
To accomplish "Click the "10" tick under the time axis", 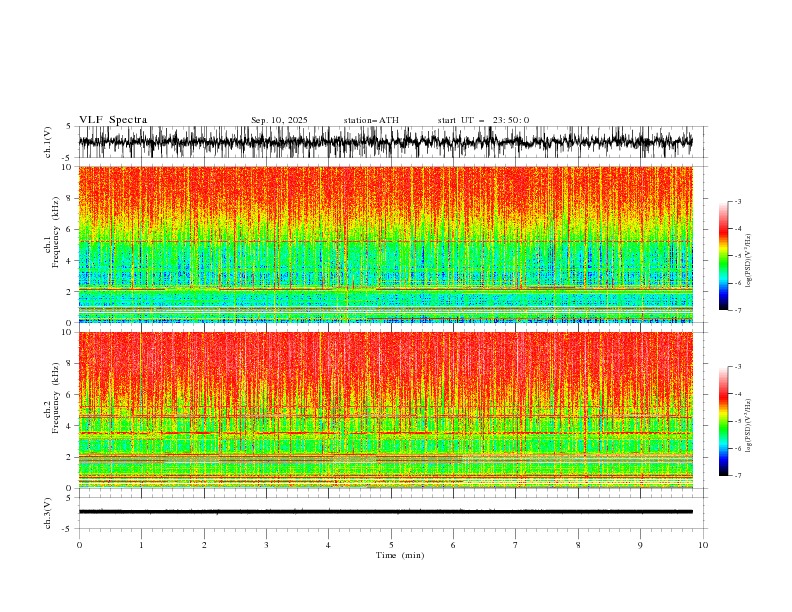I will (703, 545).
